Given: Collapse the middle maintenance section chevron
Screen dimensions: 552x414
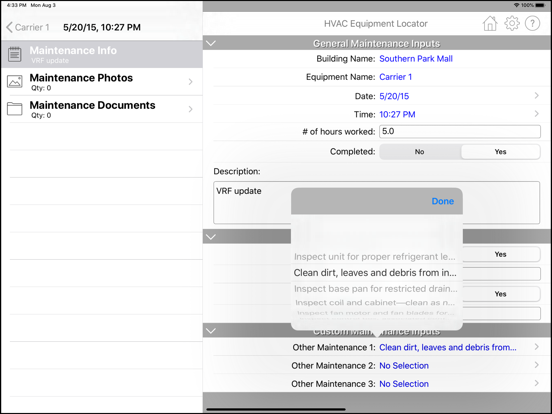Looking at the screenshot, I should tap(211, 237).
